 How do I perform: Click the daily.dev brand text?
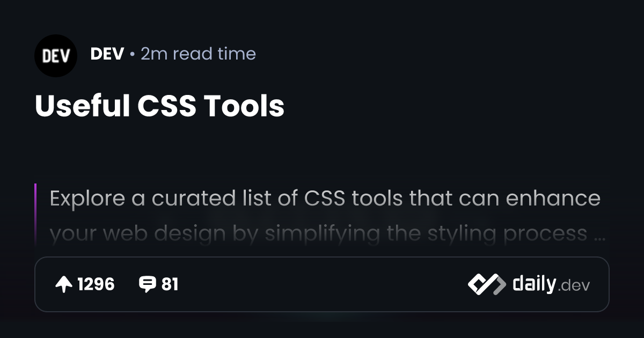(551, 284)
